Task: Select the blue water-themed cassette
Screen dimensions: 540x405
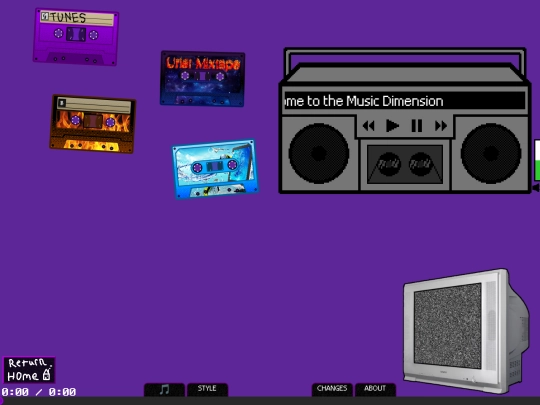Action: click(x=215, y=169)
